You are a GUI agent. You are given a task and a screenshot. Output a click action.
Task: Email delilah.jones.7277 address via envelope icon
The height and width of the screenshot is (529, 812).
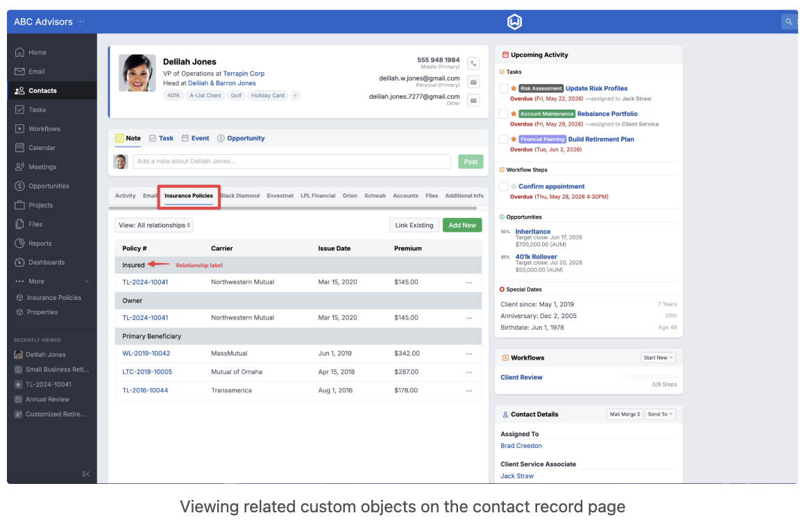coord(473,101)
